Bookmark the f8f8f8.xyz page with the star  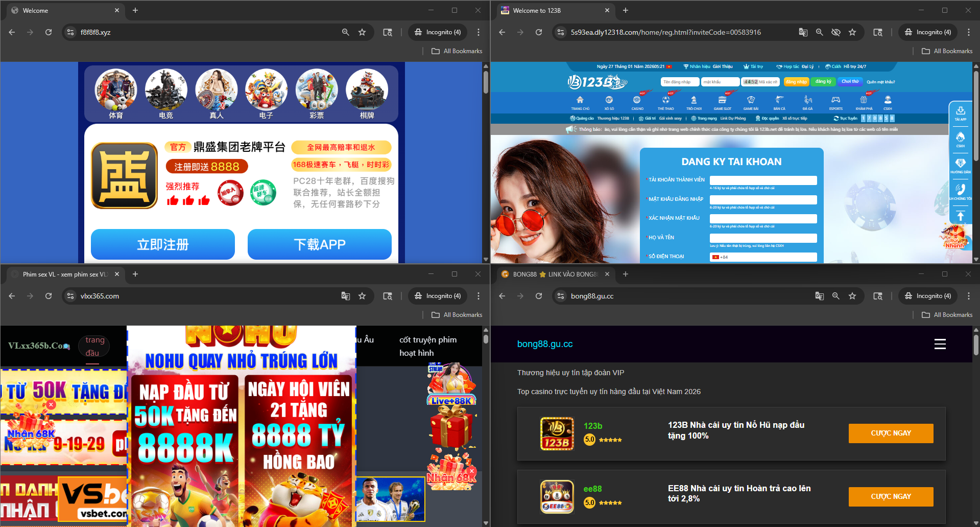tap(362, 32)
